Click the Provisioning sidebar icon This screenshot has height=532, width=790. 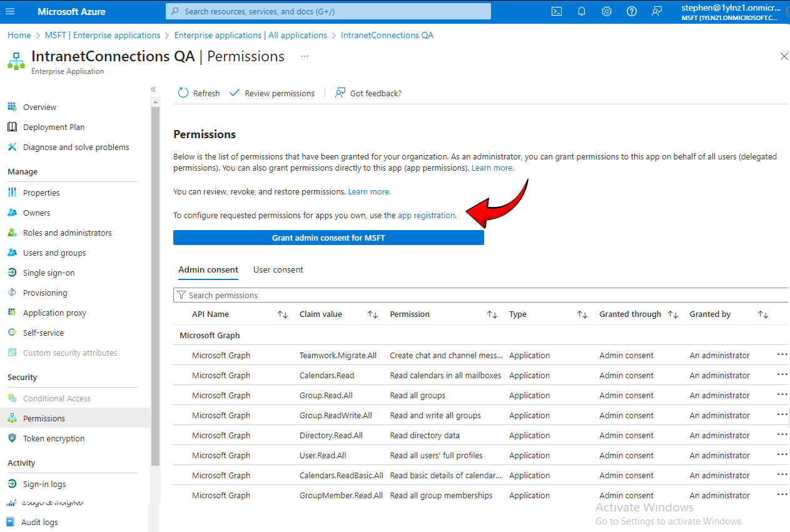pyautogui.click(x=12, y=293)
